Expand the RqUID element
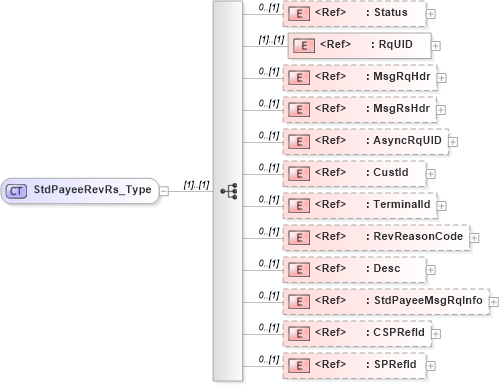The height and width of the screenshot is (385, 499). click(436, 46)
